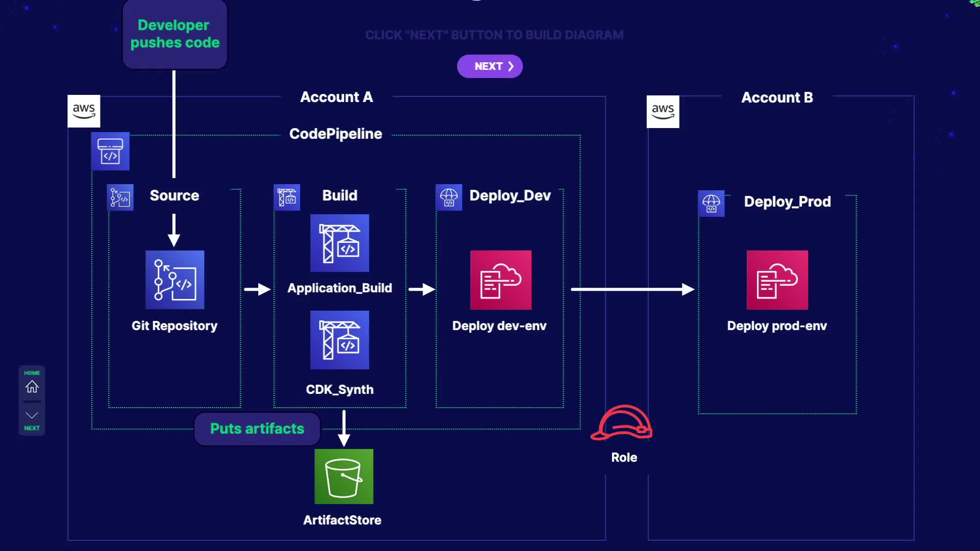
Task: Click the red Role hard hat icon
Action: pos(622,423)
